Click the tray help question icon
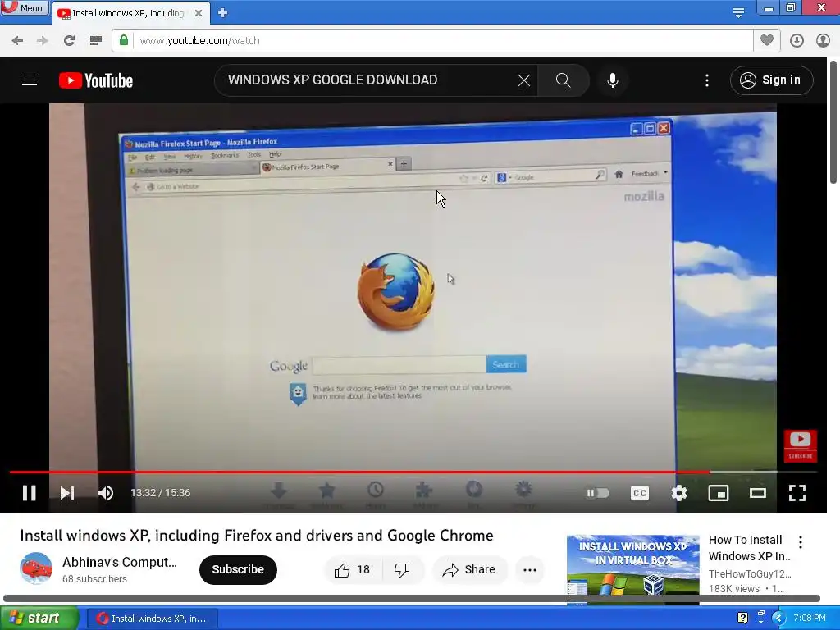The width and height of the screenshot is (840, 630). click(x=742, y=619)
